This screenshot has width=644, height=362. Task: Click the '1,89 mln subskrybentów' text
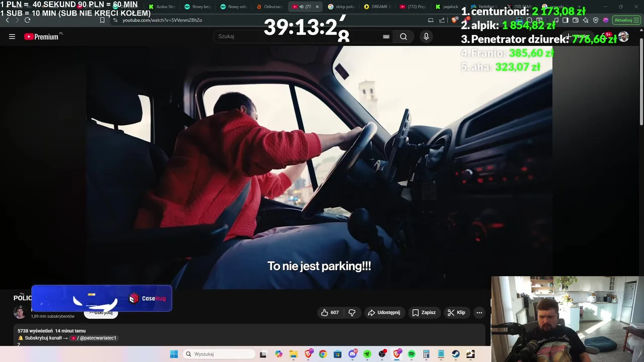pos(53,316)
